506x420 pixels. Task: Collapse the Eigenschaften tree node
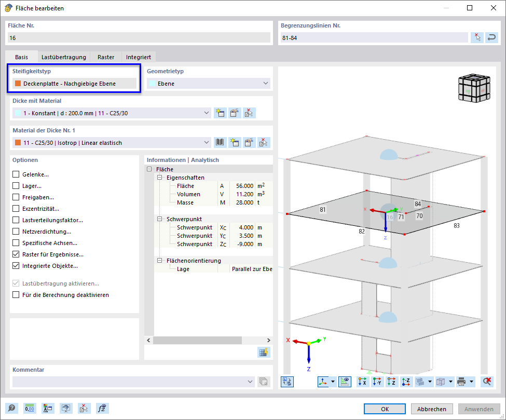(159, 177)
